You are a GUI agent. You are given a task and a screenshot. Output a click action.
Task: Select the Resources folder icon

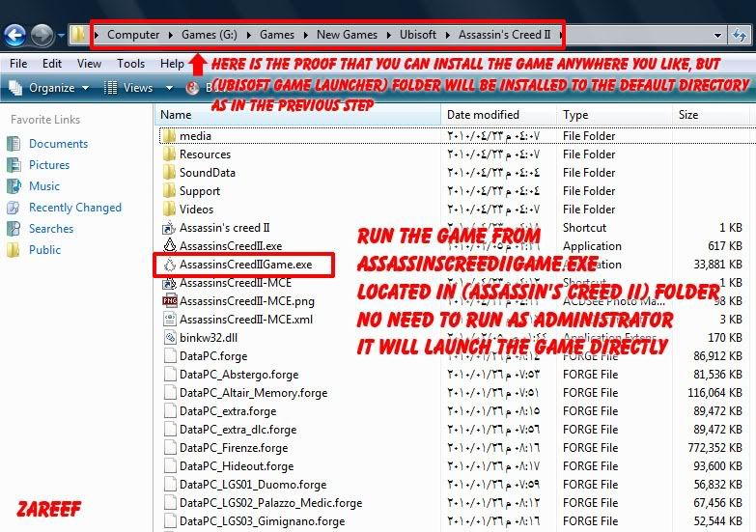[x=169, y=154]
